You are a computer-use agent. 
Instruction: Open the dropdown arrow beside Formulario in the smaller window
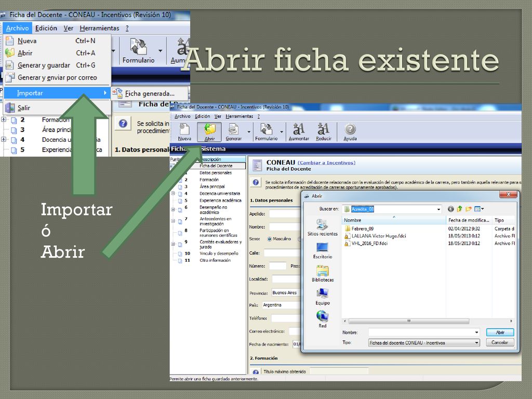pos(282,131)
